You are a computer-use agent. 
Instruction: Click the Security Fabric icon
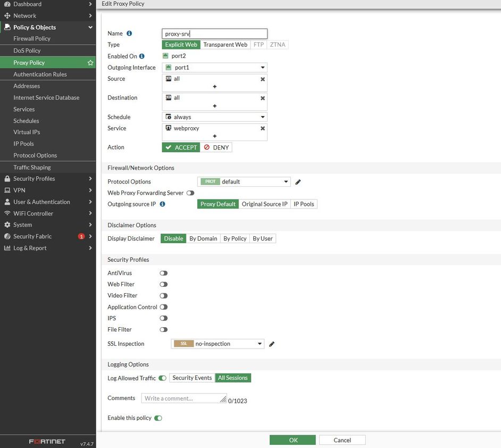(7, 236)
